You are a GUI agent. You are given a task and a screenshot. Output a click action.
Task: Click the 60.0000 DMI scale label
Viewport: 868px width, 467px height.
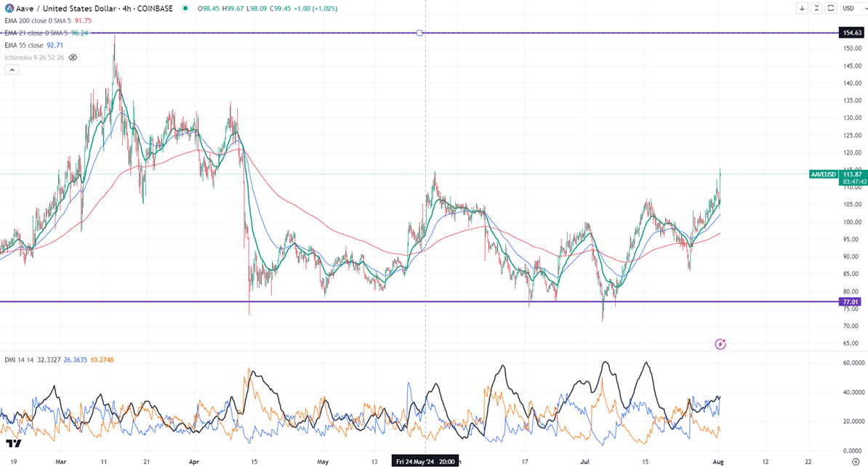coord(853,363)
